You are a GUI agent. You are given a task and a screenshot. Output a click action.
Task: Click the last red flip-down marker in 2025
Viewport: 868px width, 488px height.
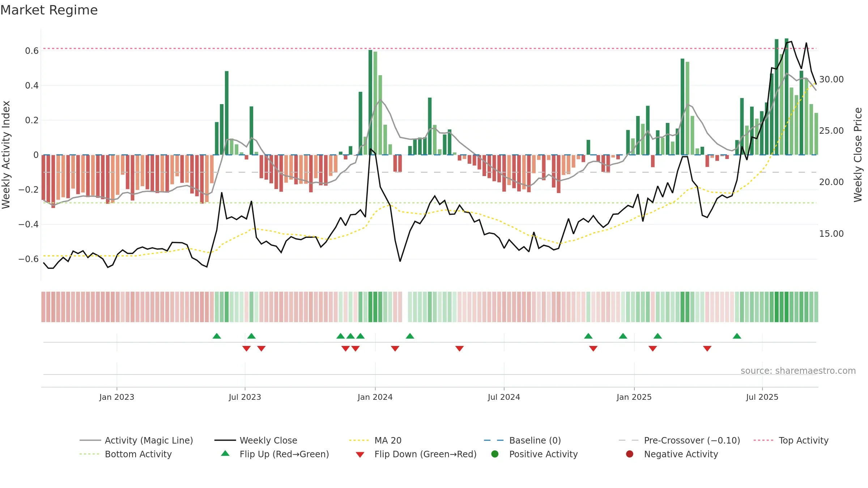tap(707, 348)
